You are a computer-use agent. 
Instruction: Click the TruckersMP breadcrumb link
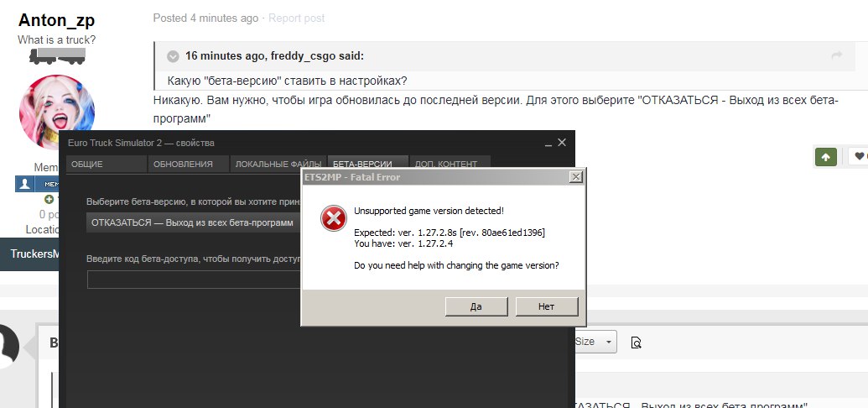click(34, 254)
